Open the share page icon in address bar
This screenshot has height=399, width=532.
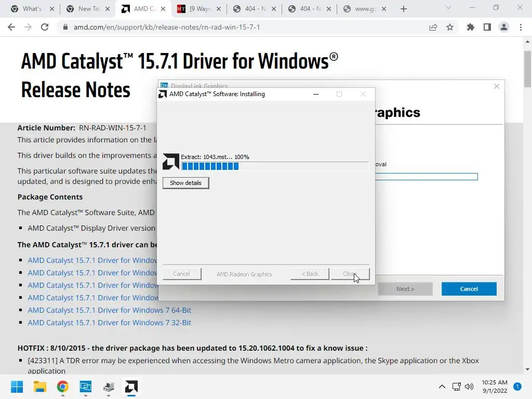pos(433,28)
